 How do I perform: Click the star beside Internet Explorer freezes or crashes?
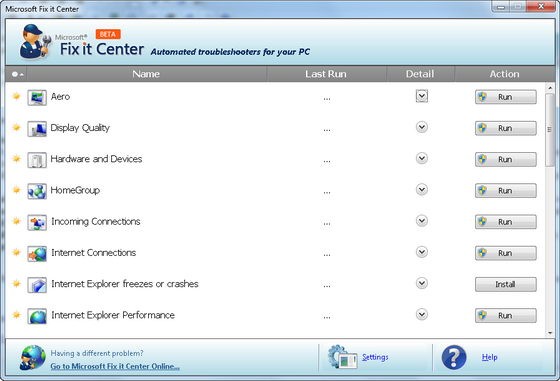pos(16,284)
